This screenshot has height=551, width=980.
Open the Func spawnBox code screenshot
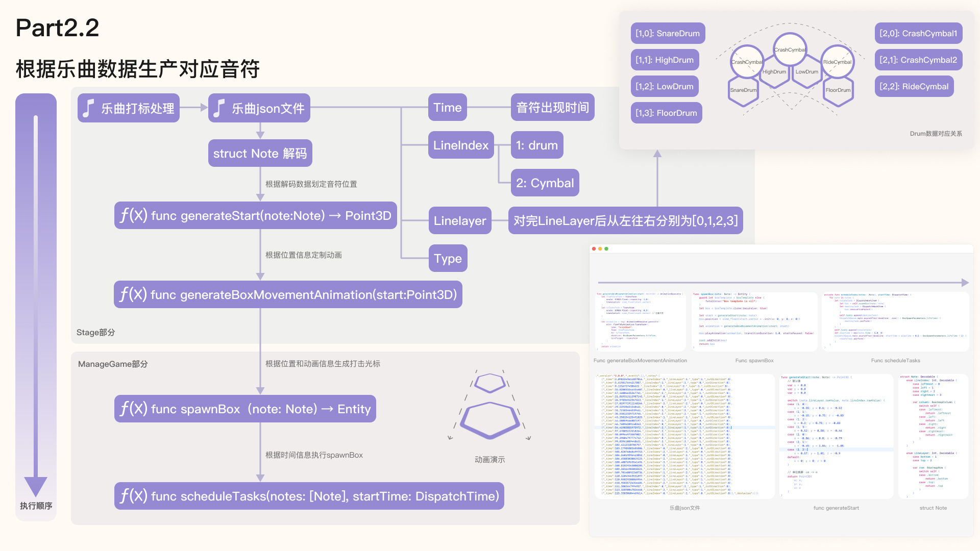(754, 321)
